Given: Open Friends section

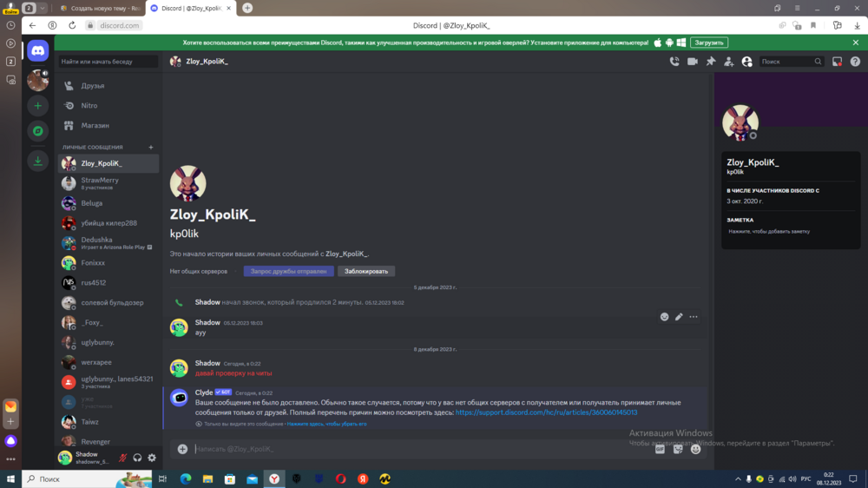Looking at the screenshot, I should 108,86.
